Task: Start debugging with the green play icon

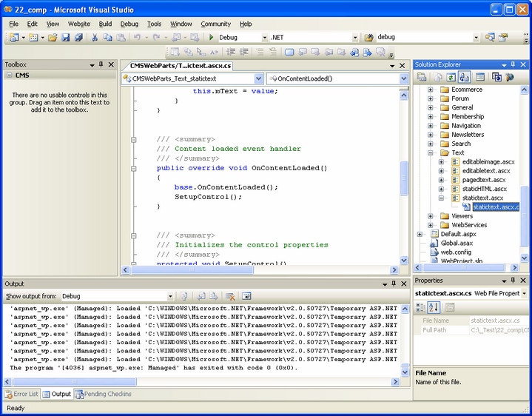Action: click(x=211, y=37)
